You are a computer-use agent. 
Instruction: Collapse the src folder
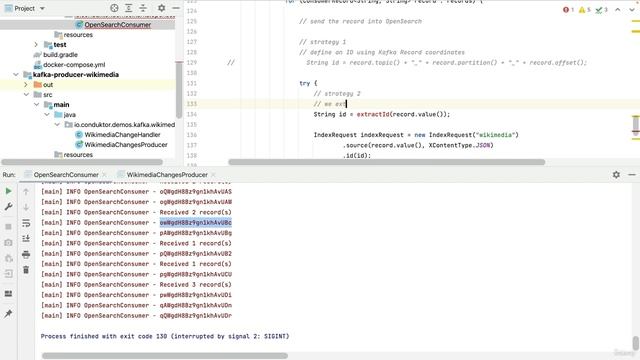[x=26, y=95]
